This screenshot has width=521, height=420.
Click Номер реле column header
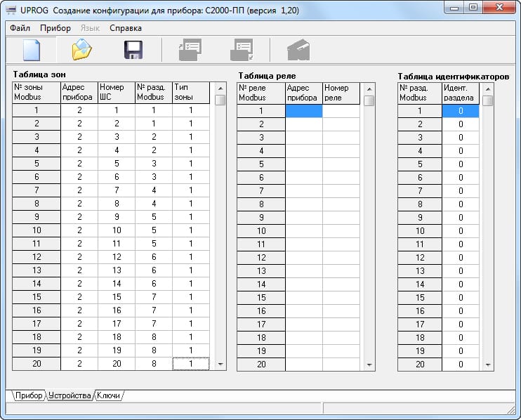tap(341, 93)
